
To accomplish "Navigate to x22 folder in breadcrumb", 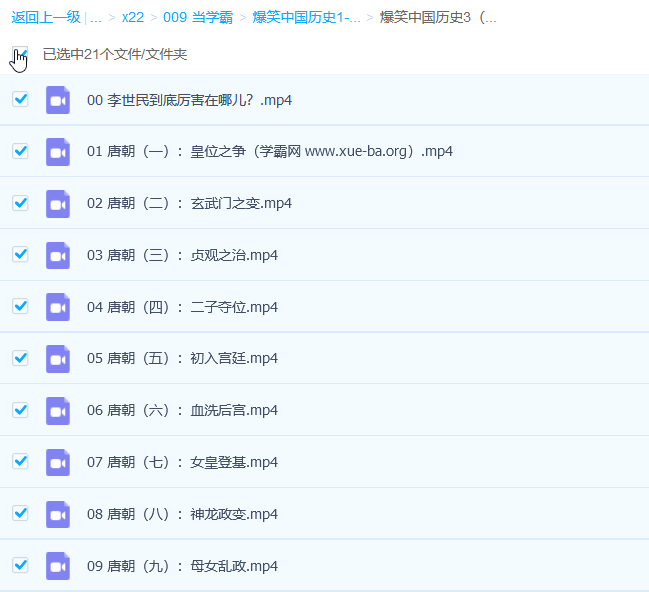I will pyautogui.click(x=132, y=17).
